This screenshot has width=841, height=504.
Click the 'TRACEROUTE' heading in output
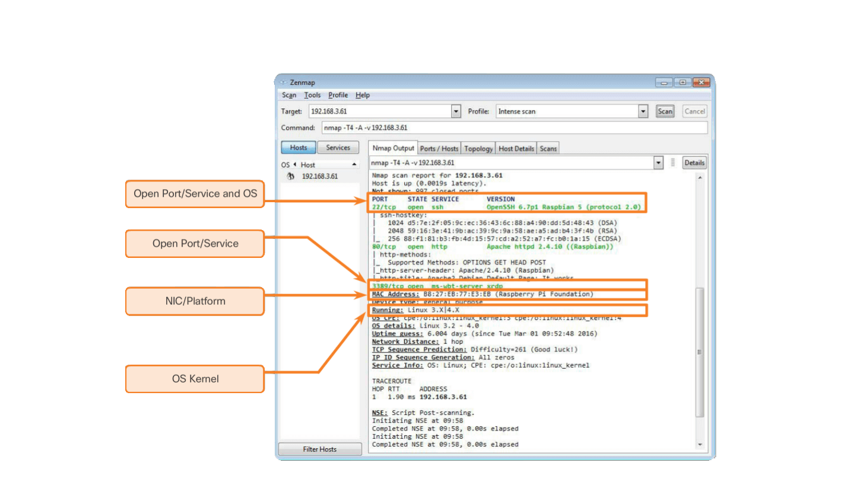[x=392, y=381]
